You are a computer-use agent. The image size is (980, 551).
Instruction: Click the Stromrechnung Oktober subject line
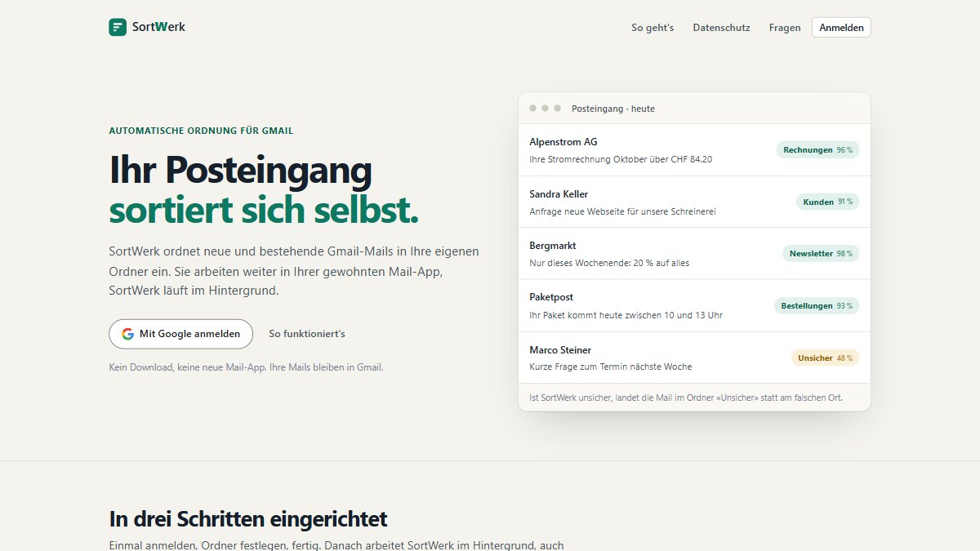coord(621,159)
